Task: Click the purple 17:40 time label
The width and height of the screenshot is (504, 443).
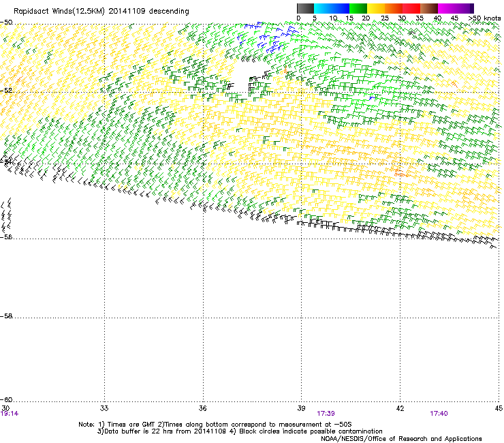Action: [x=439, y=414]
